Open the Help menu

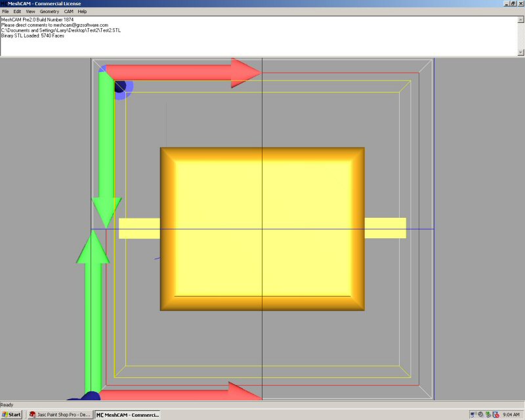click(82, 12)
